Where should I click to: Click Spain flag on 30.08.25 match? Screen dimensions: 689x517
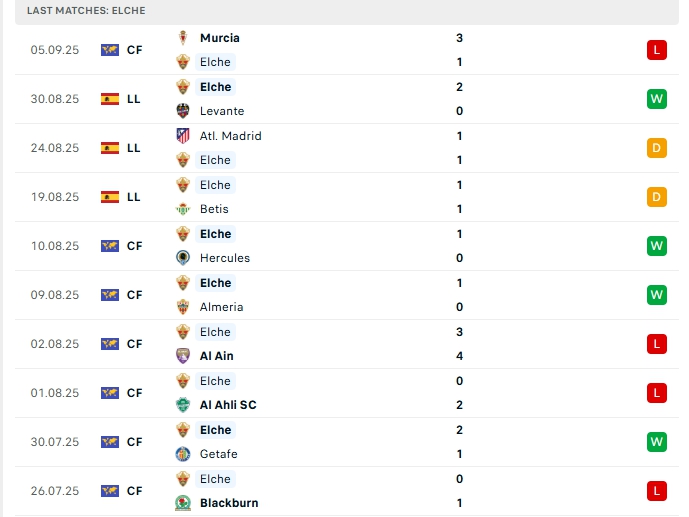click(x=110, y=99)
